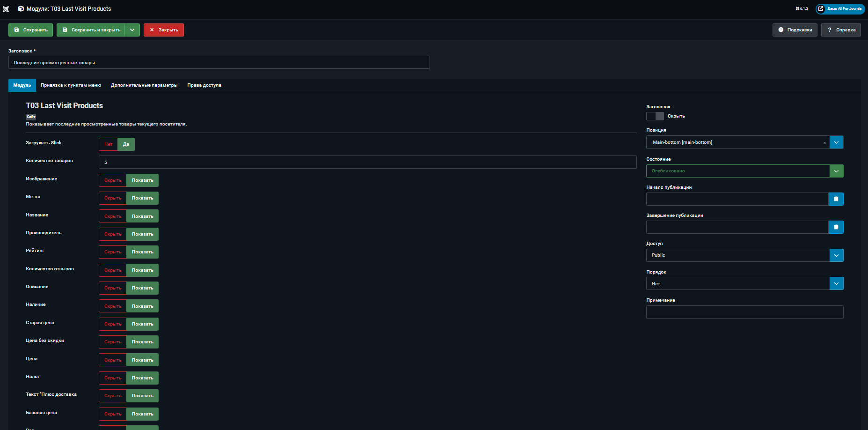This screenshot has width=868, height=430.
Task: Toggle the Заголовок show/hide switch
Action: pos(655,116)
